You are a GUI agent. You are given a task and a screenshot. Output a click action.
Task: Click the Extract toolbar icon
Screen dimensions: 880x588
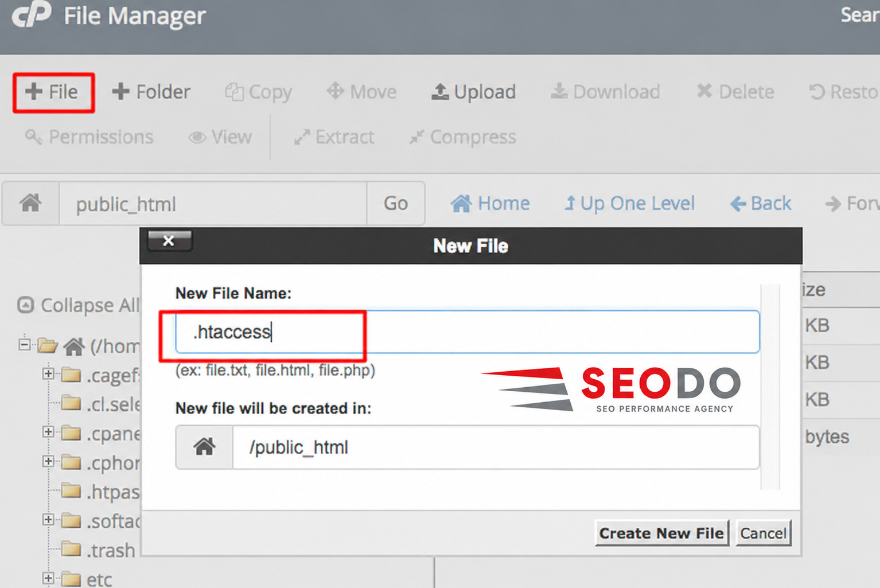coord(302,137)
